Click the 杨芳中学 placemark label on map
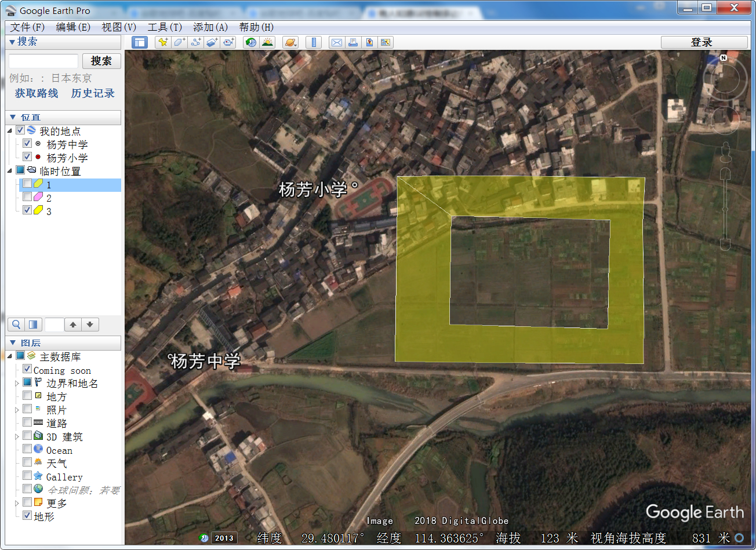Screen dimensions: 756x550 coord(206,362)
